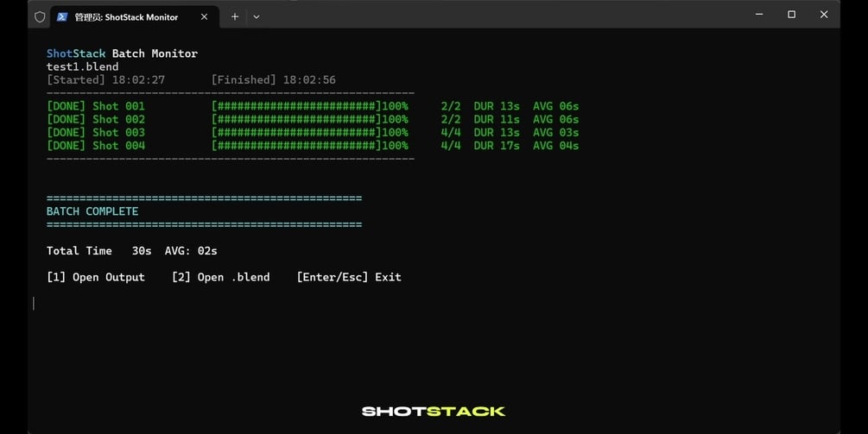Click the test1.blend file name
The image size is (868, 434).
click(x=83, y=67)
